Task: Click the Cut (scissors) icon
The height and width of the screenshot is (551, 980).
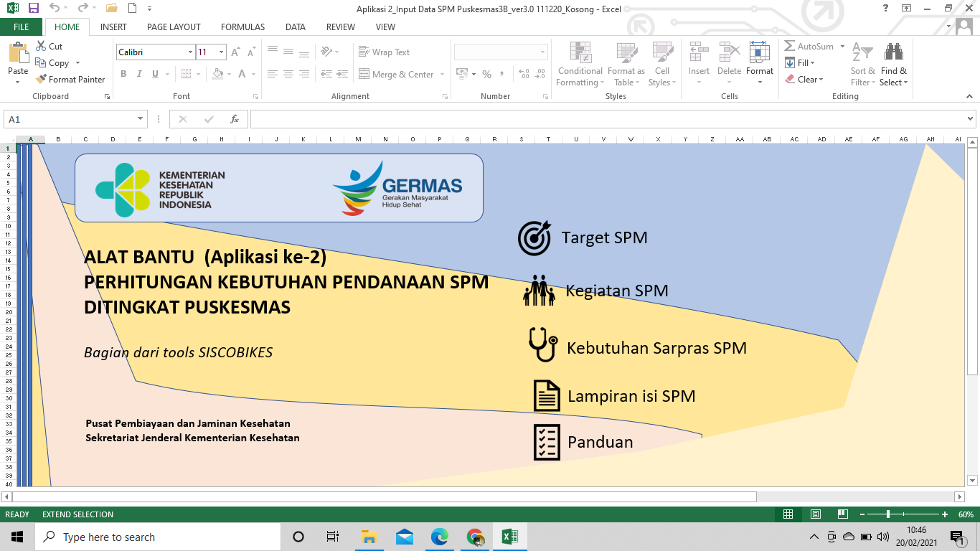Action: 41,46
